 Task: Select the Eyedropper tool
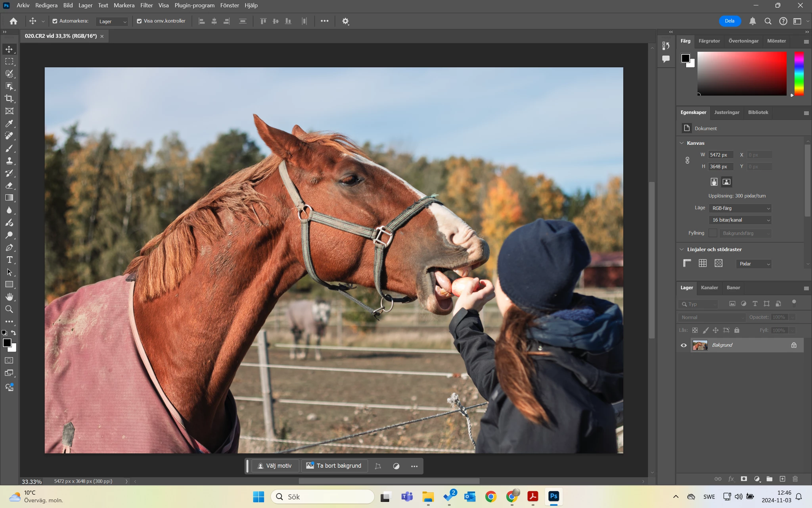coord(9,123)
